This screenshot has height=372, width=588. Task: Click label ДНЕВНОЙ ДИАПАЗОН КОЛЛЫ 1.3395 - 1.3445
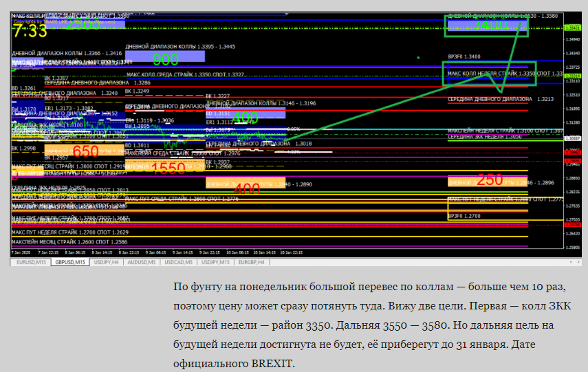point(180,47)
